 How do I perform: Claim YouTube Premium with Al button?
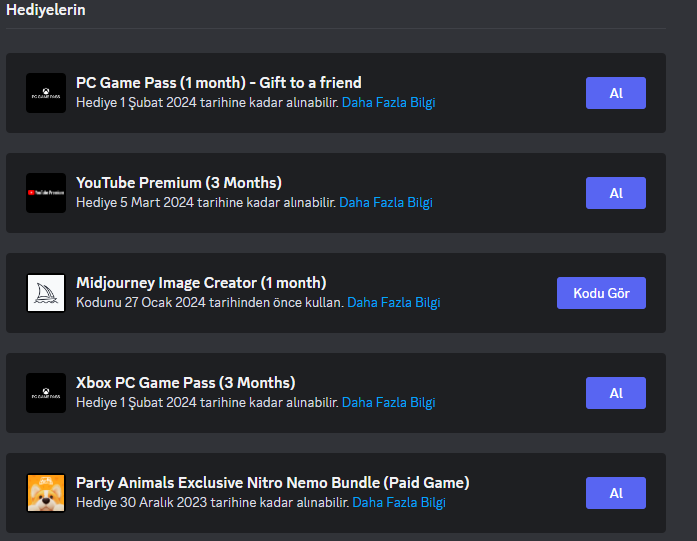(x=616, y=193)
